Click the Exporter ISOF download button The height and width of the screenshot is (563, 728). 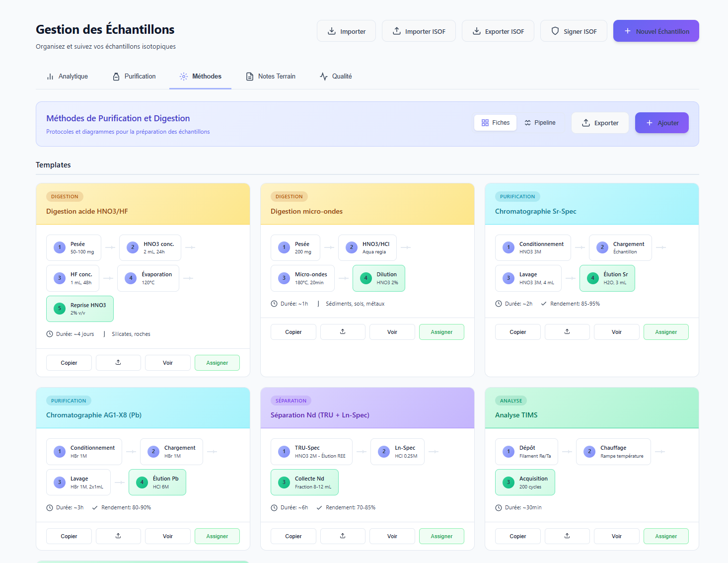498,31
